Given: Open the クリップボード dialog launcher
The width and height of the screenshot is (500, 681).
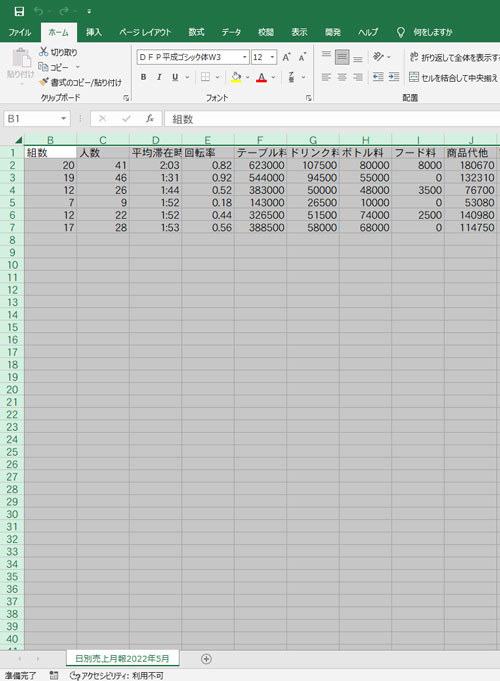Looking at the screenshot, I should 126,99.
